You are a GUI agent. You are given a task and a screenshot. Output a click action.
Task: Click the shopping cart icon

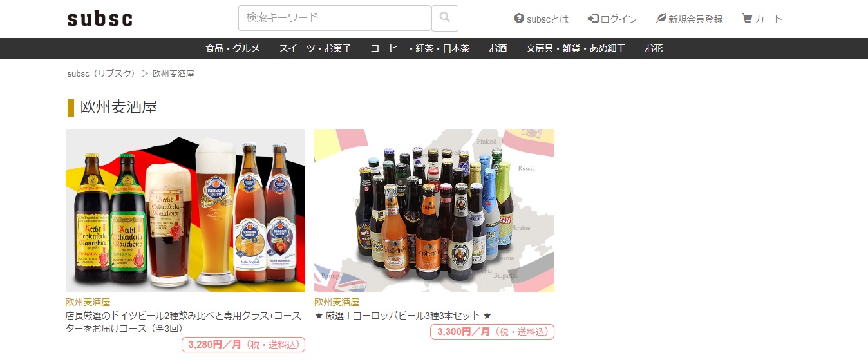coord(747,19)
